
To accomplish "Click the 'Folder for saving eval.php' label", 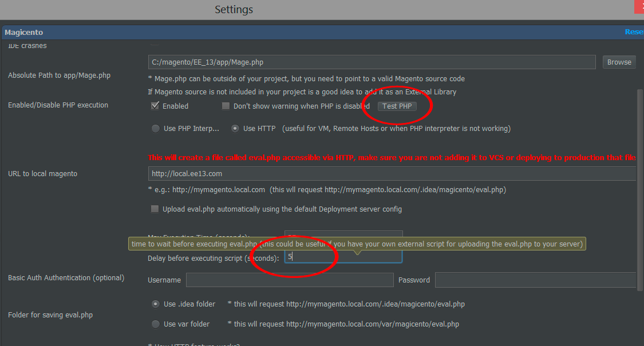I will (x=50, y=315).
